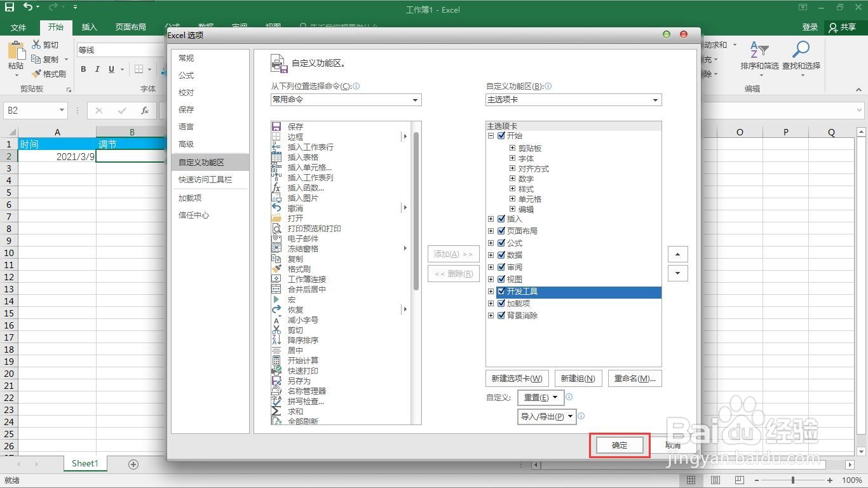Select the Sheet1 worksheet tab
Screen dimensions: 868x488
pos(85,464)
